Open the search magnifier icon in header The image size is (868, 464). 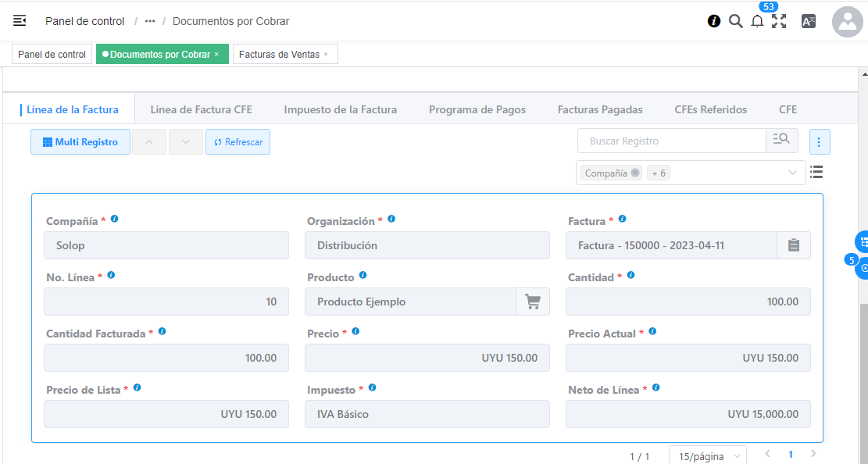coord(735,21)
